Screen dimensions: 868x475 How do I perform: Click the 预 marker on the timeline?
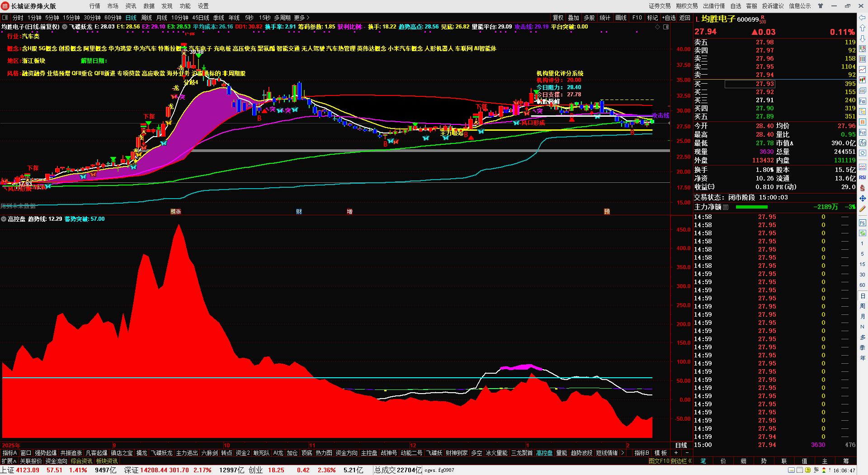point(607,211)
